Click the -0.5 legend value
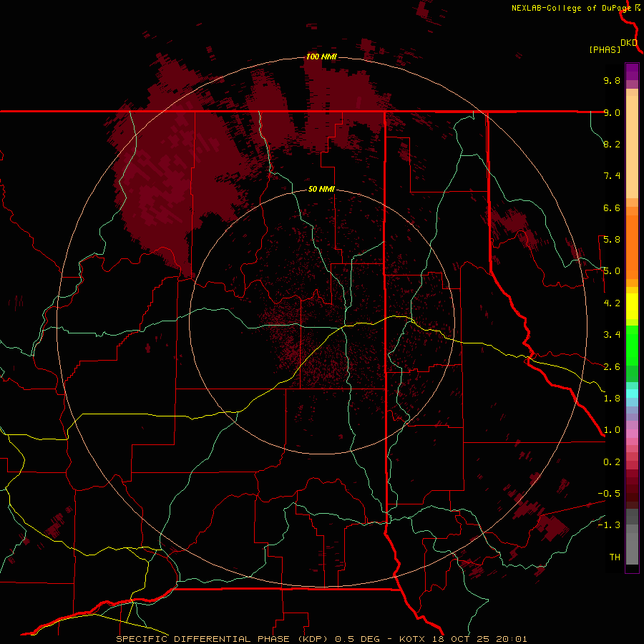 tap(609, 494)
